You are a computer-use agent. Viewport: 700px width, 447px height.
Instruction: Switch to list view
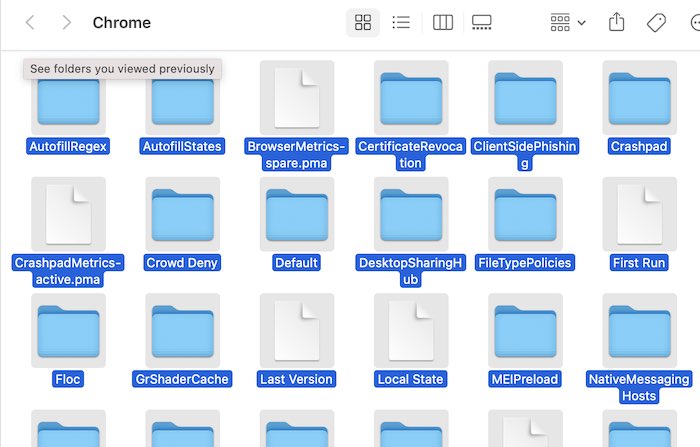(401, 22)
